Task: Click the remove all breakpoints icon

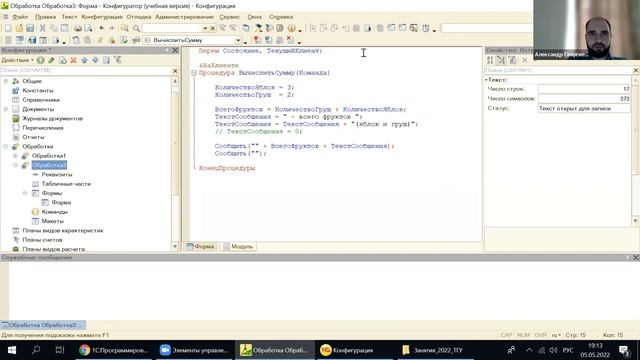Action: tap(291, 40)
